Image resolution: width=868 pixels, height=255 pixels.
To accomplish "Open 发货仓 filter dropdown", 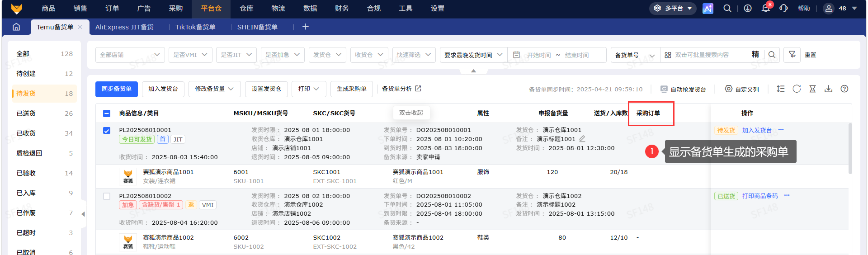I will (327, 55).
